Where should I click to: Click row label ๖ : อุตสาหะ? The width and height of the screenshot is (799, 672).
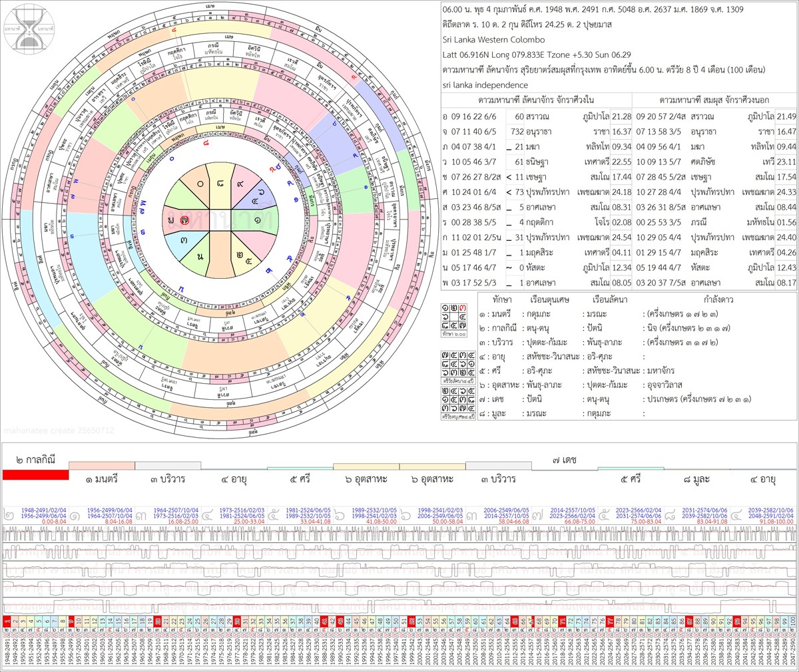click(501, 385)
